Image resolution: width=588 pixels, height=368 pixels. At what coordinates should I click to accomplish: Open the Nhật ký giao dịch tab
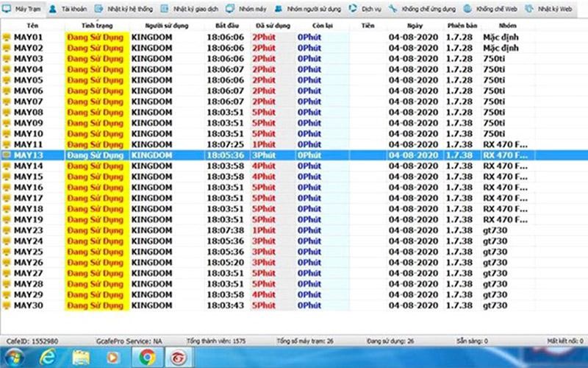[189, 9]
